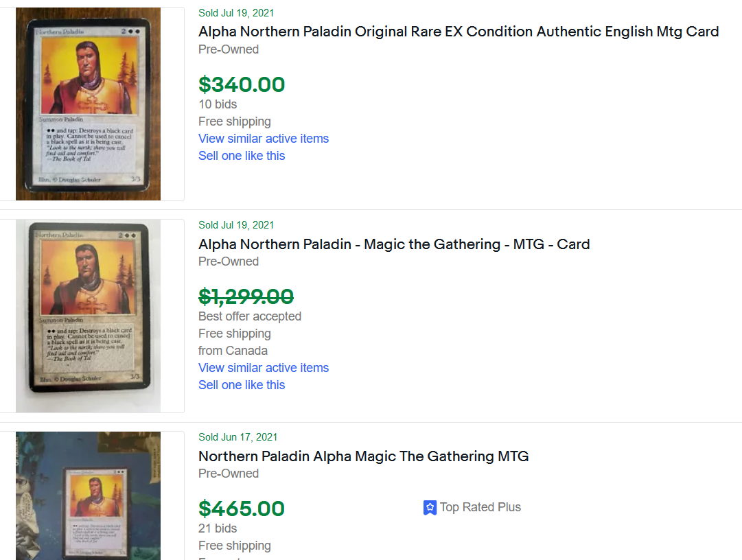
Task: Click the Top Rated Plus badge icon
Action: coord(430,508)
